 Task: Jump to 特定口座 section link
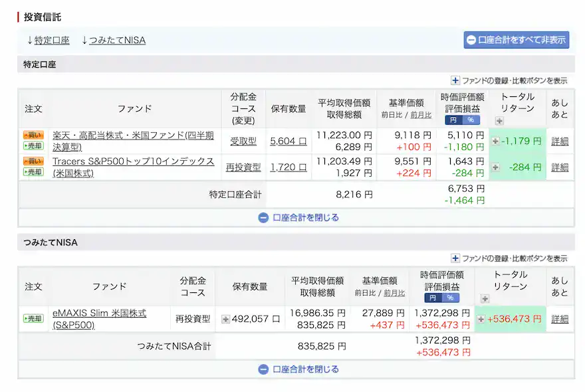(x=52, y=41)
